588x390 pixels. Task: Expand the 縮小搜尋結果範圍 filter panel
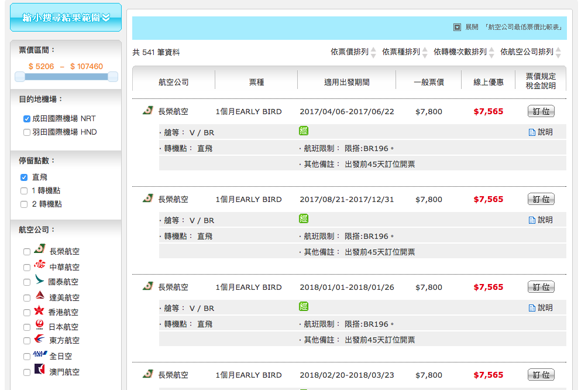66,18
